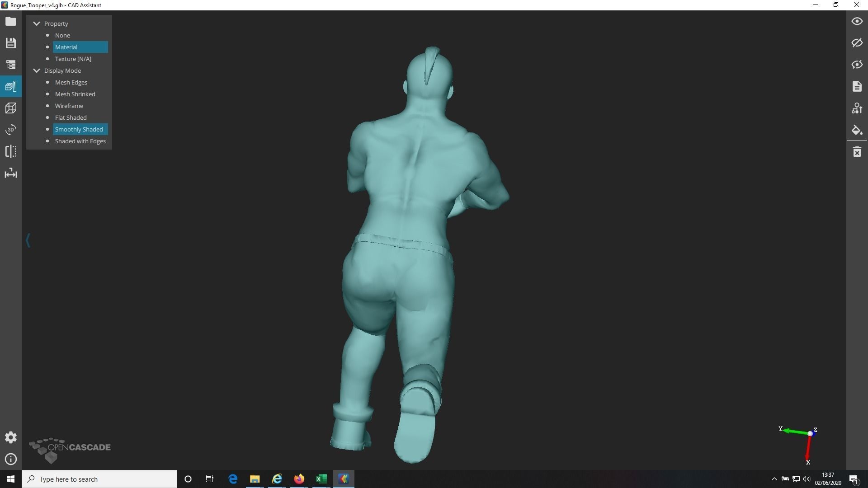The height and width of the screenshot is (488, 868).
Task: Open the model structure tree panel
Action: [x=11, y=65]
